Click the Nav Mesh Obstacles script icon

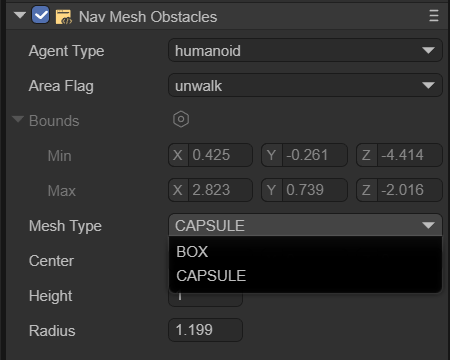tap(63, 17)
